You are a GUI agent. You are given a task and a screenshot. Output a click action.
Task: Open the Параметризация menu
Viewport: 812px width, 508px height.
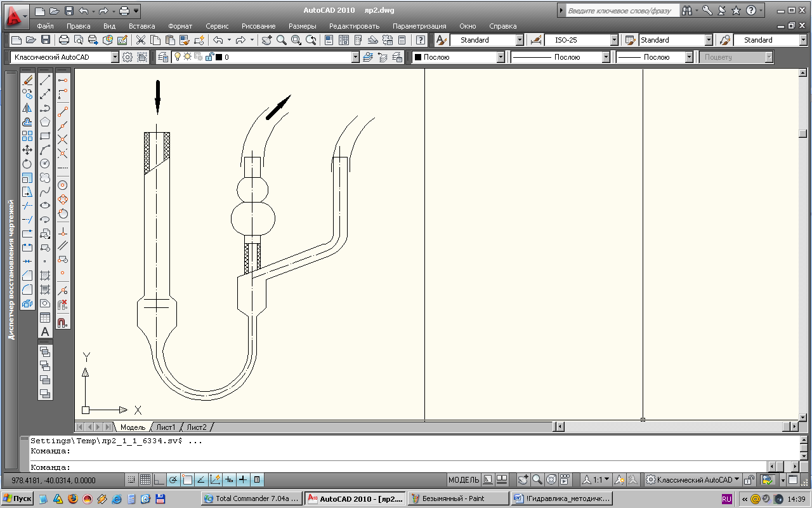point(419,26)
